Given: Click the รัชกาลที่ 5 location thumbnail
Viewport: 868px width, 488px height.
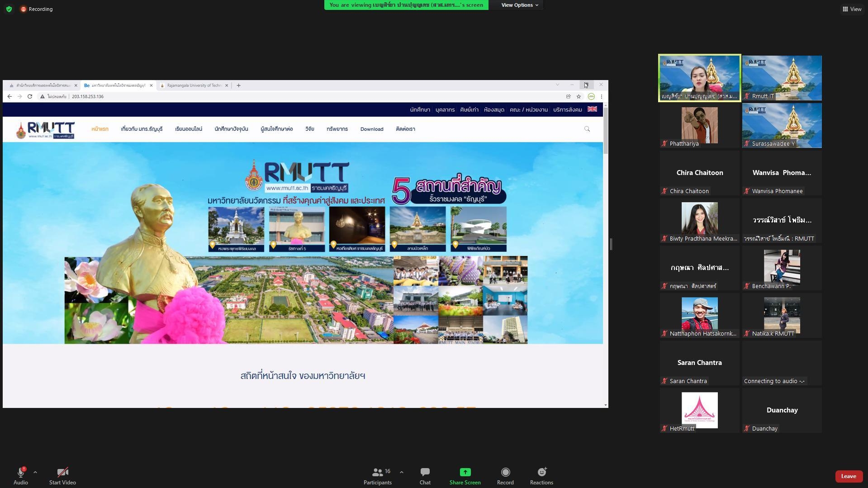Looking at the screenshot, I should click(x=297, y=229).
